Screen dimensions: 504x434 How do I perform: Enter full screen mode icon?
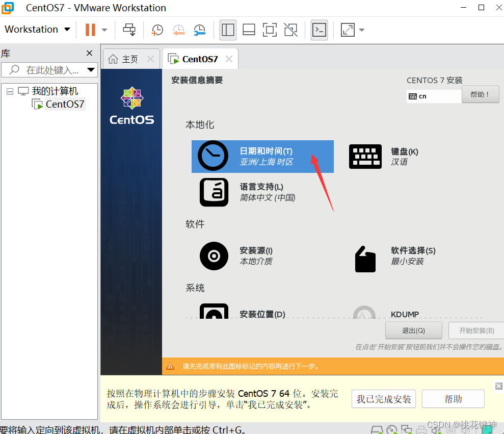click(x=270, y=30)
